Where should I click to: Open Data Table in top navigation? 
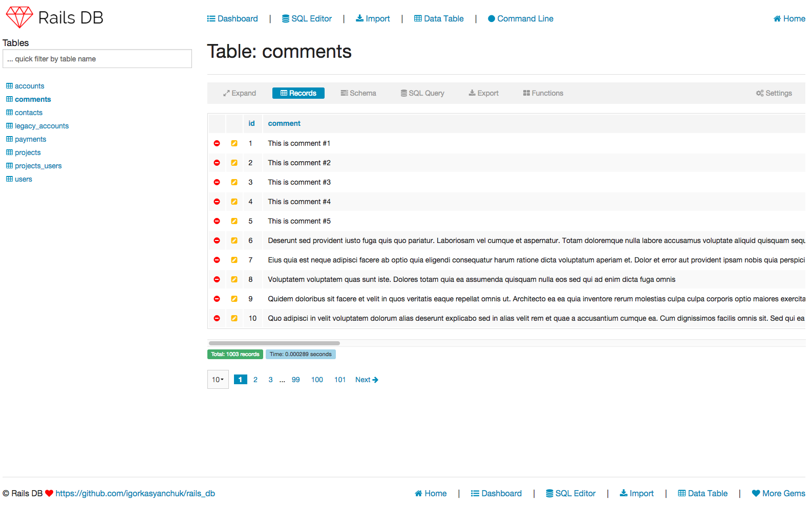click(439, 18)
